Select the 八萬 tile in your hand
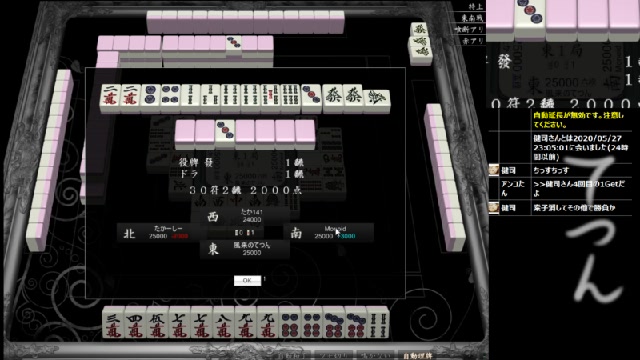This screenshot has height=360, width=640. tap(224, 323)
